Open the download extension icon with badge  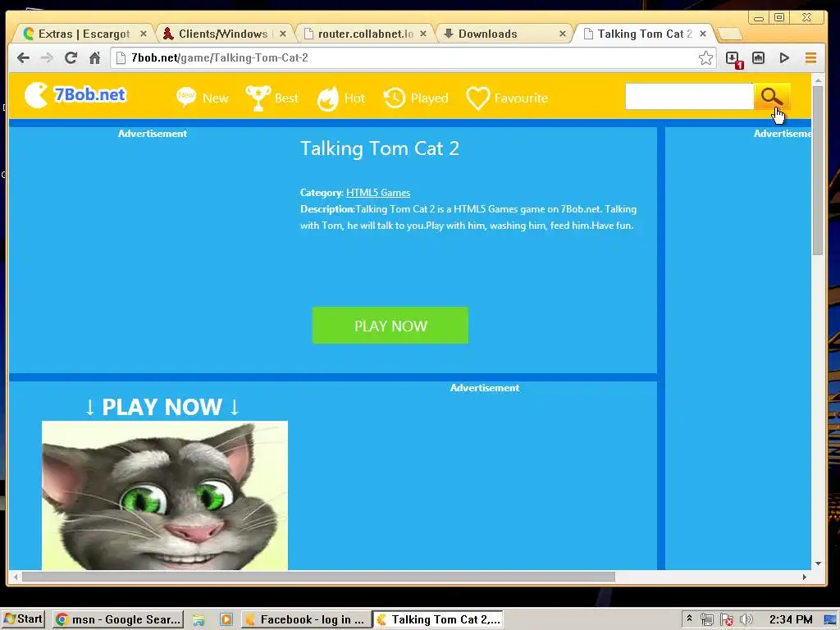pyautogui.click(x=733, y=59)
